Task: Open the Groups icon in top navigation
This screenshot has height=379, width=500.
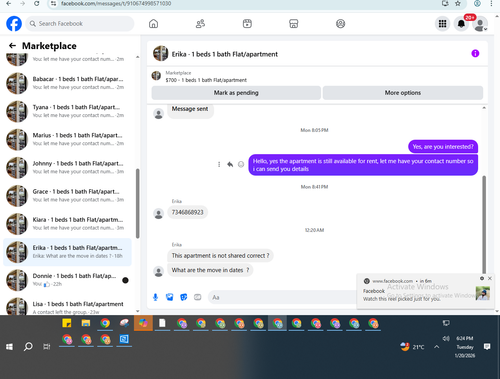Action: pos(340,24)
